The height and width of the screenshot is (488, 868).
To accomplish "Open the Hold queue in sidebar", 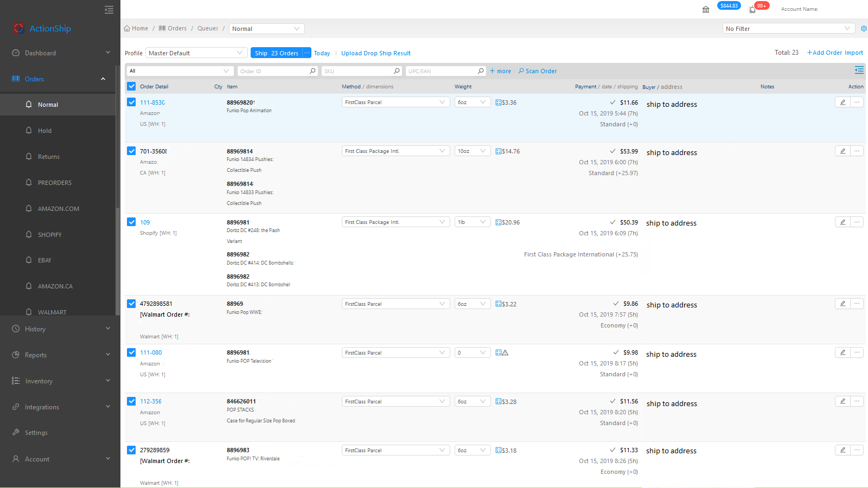I will (58, 131).
